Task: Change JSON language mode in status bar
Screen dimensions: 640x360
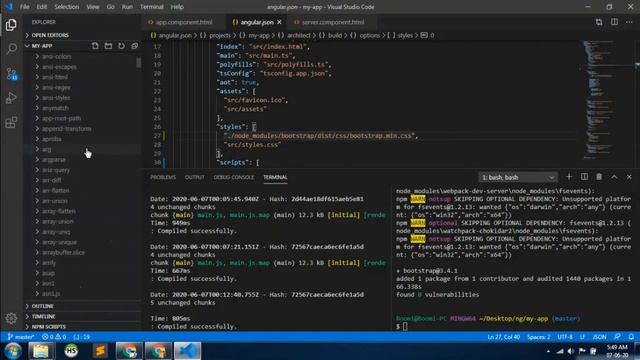Action: click(x=599, y=337)
